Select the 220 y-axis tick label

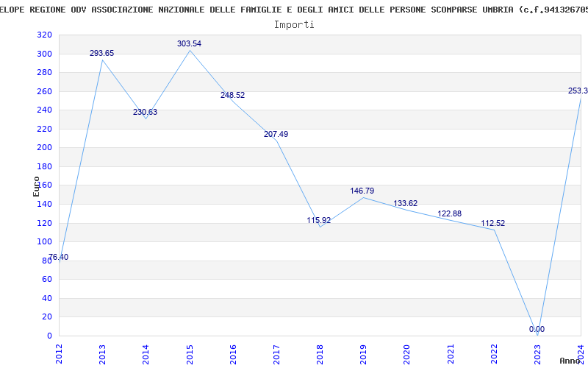tap(44, 129)
